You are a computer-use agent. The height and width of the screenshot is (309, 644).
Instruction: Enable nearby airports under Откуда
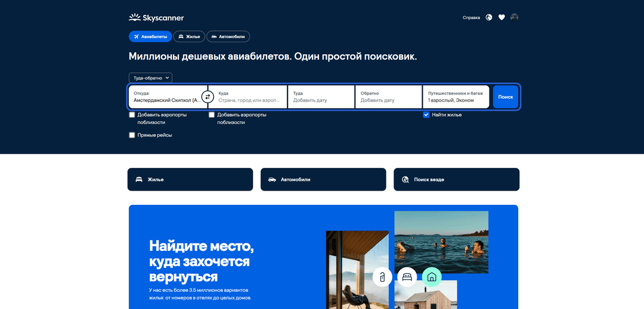click(x=132, y=115)
